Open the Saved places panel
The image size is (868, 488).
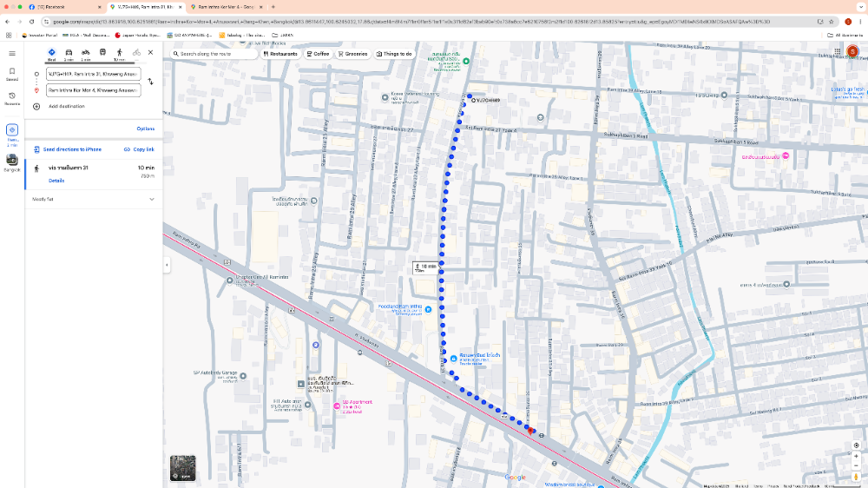point(12,74)
